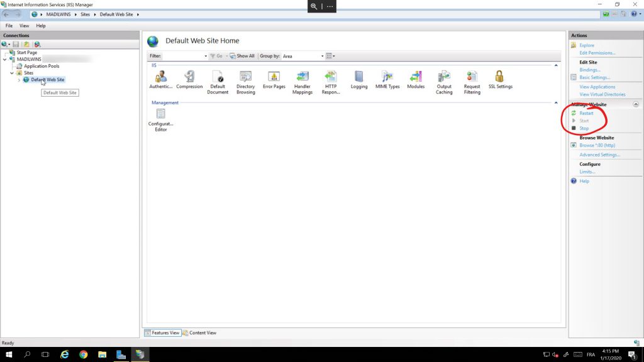Click the delete connection icon in Connections toolbar
The width and height of the screenshot is (644, 362).
[37, 45]
